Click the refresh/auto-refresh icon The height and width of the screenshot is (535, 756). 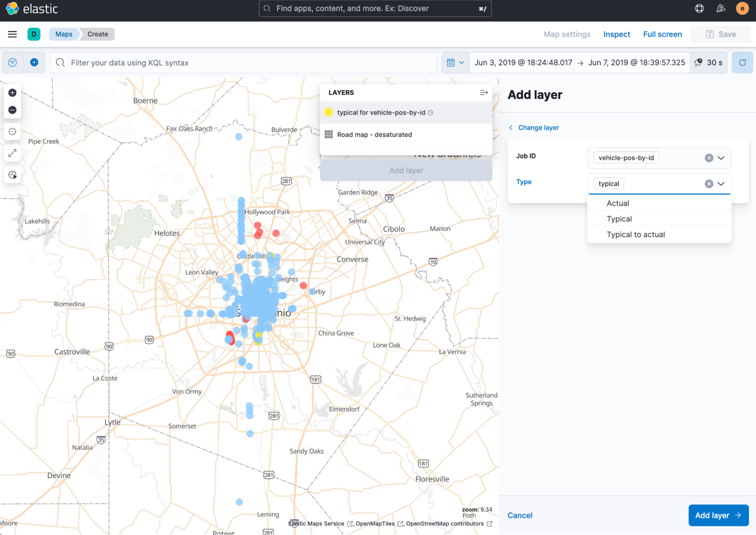click(x=743, y=62)
